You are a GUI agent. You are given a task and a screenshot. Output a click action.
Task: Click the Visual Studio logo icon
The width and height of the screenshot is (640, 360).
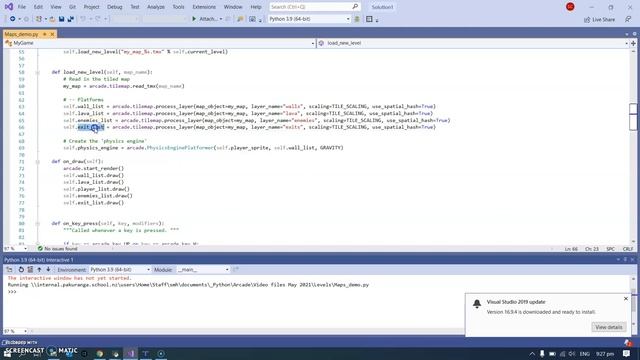(x=9, y=7)
